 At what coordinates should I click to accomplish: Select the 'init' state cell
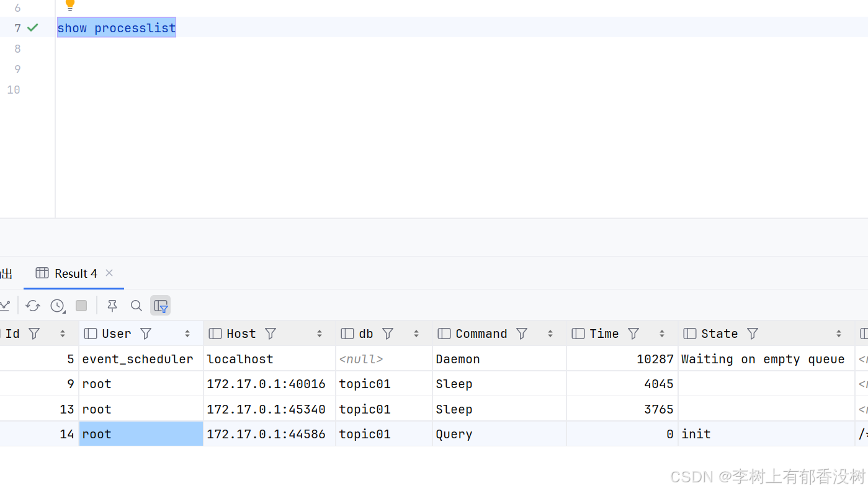[x=766, y=434]
